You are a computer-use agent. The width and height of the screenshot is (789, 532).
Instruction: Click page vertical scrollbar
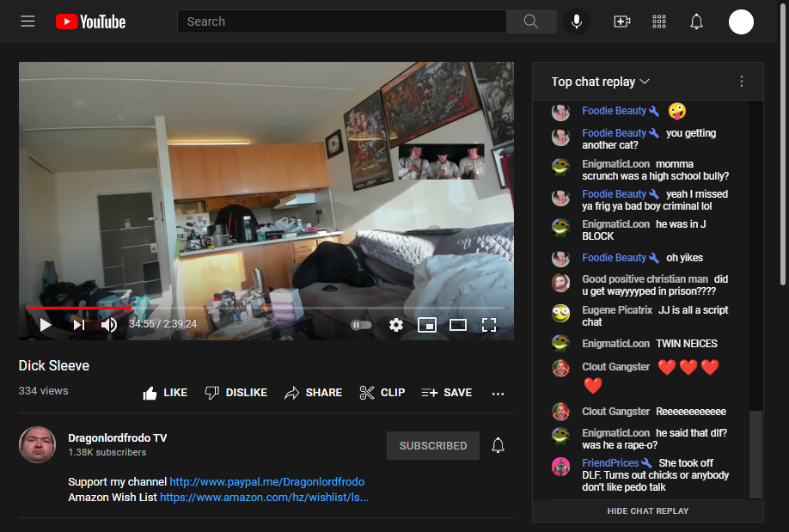point(783,146)
